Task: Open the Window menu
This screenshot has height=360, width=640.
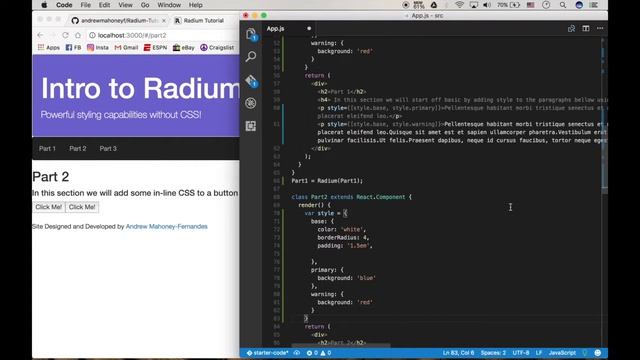Action: [x=169, y=5]
